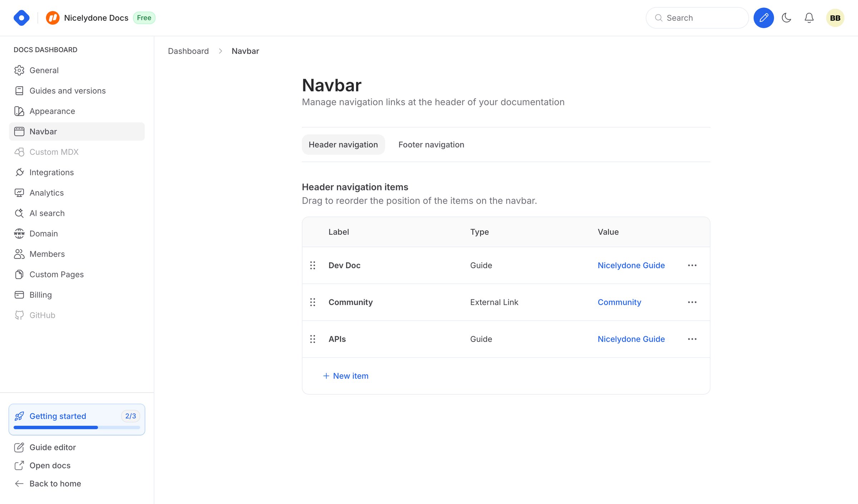This screenshot has width=858, height=504.
Task: Focus the Search field
Action: click(x=697, y=18)
